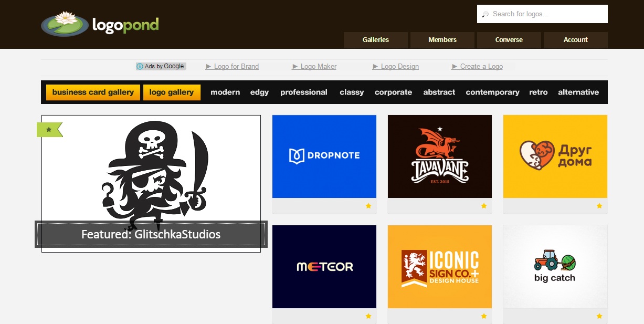The height and width of the screenshot is (324, 644).
Task: Select the professional category
Action: (x=304, y=92)
